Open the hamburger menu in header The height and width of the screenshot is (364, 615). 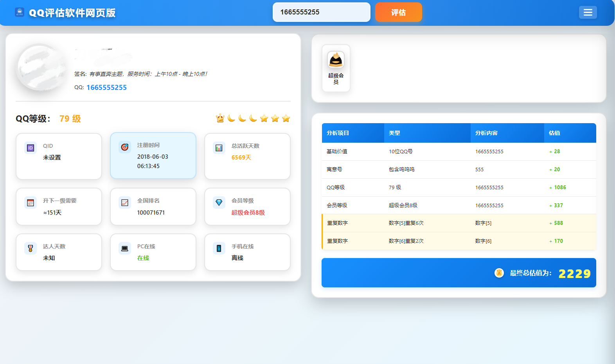[x=588, y=13]
